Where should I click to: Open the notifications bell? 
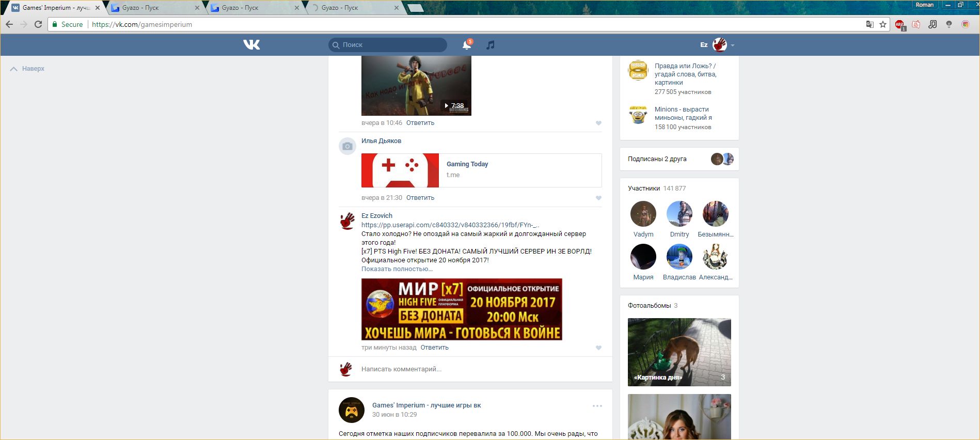[x=466, y=45]
